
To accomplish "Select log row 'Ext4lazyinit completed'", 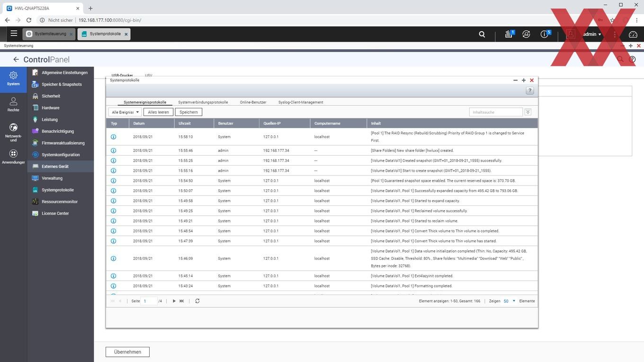I will (322, 276).
